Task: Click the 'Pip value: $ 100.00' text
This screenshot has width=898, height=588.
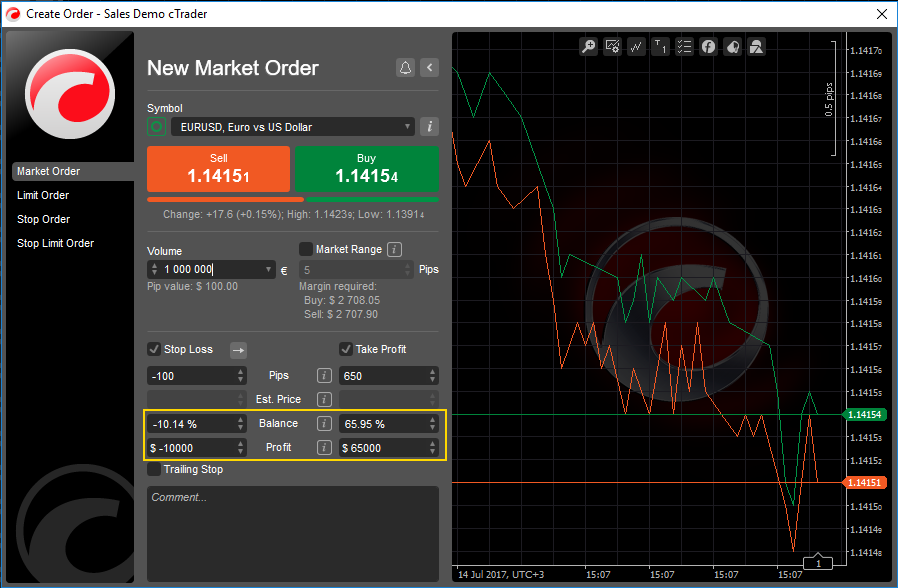Action: coord(192,286)
